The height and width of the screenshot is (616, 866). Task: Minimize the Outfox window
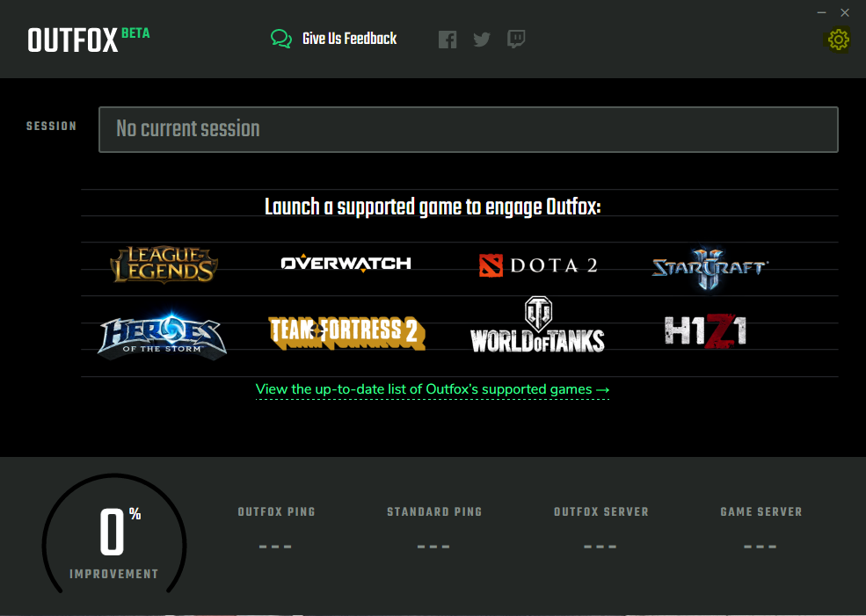[822, 12]
